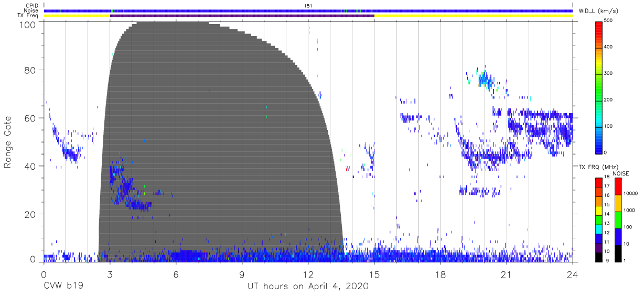The image size is (644, 297).
Task: Click the 14 label on TX FRQ legend
Action: coord(608,214)
